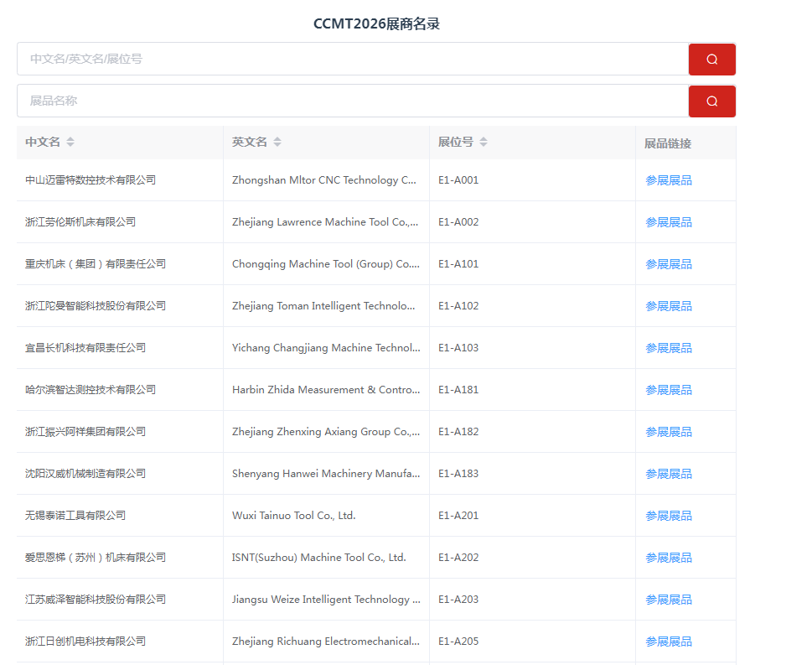Sort by 展位号 column arrows

[484, 143]
